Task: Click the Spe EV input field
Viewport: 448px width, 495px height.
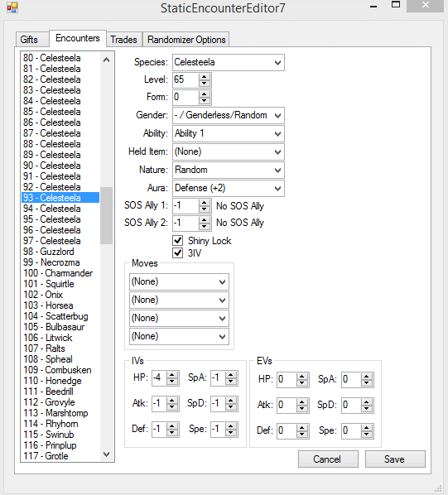Action: (351, 431)
